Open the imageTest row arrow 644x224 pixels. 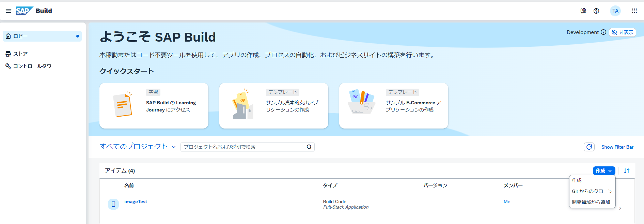tap(620, 208)
